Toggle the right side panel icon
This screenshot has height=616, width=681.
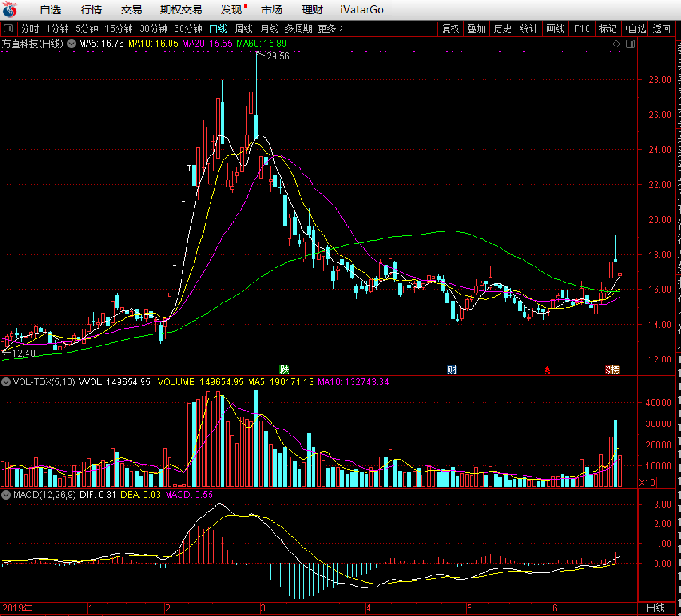pyautogui.click(x=630, y=44)
